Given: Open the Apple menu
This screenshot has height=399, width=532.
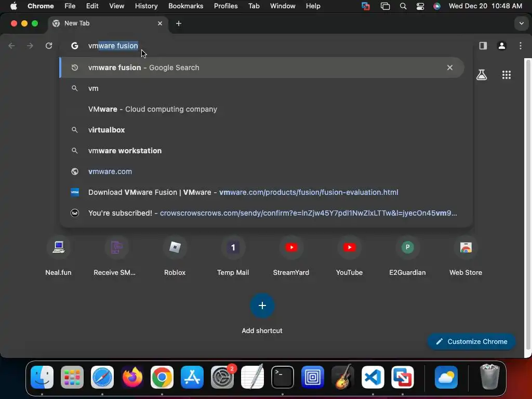Looking at the screenshot, I should click(x=14, y=6).
